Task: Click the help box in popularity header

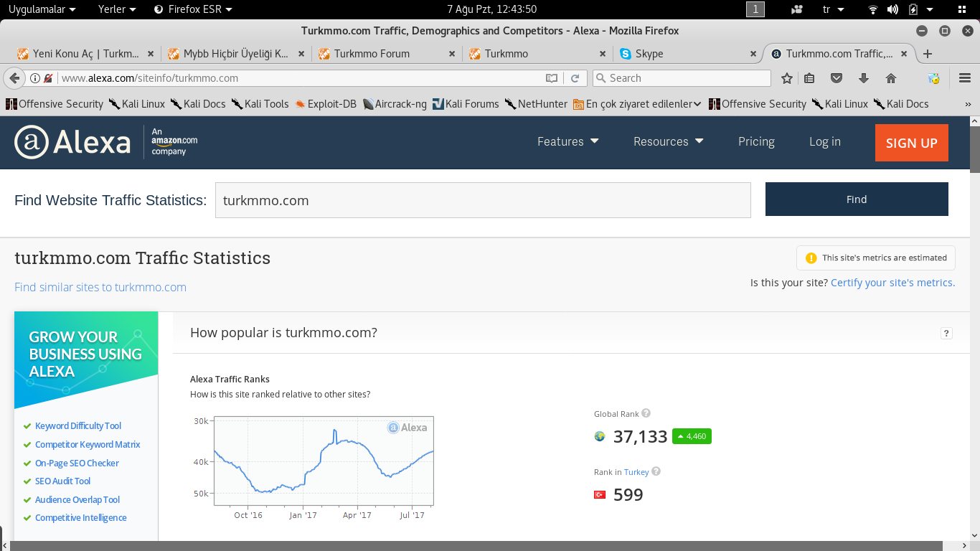Action: click(x=946, y=333)
